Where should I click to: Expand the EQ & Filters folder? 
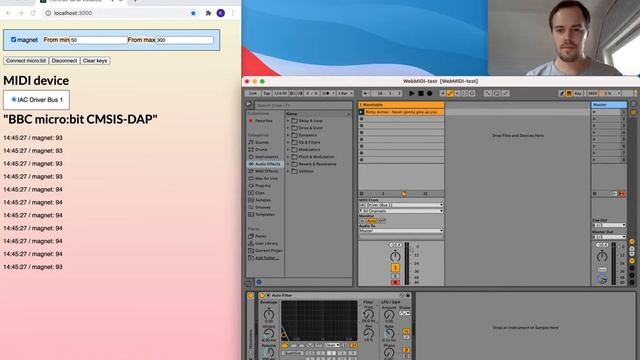[x=288, y=142]
